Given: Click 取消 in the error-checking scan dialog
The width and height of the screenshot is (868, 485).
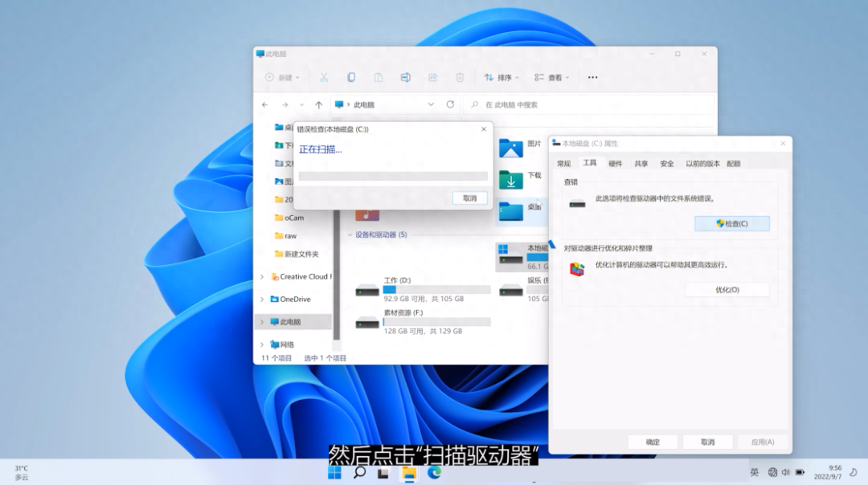Looking at the screenshot, I should pos(469,198).
